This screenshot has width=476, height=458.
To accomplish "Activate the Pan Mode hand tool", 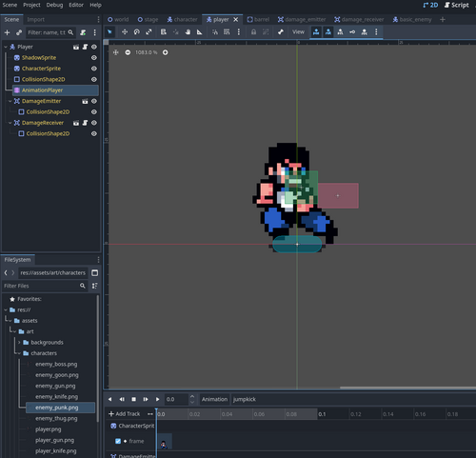I will [x=188, y=32].
